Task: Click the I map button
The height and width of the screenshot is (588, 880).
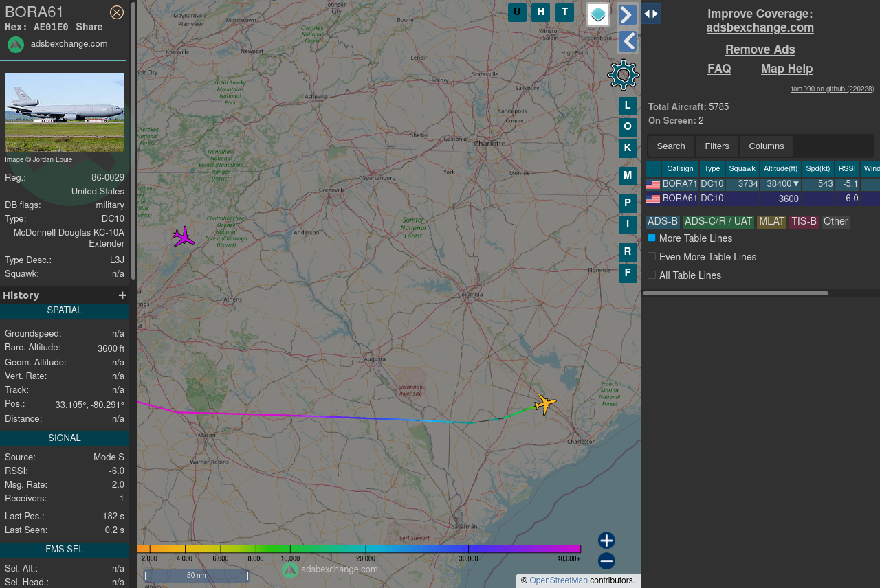Action: click(628, 224)
